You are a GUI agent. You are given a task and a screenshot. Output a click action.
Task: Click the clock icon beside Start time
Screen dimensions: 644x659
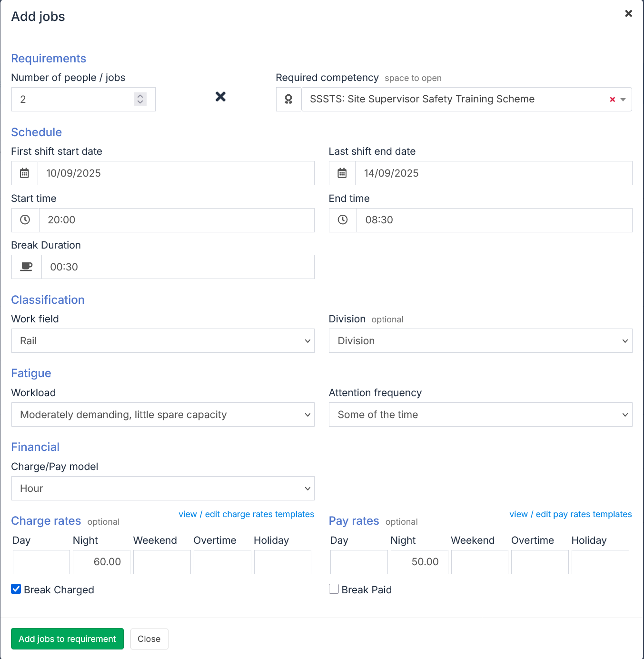25,220
